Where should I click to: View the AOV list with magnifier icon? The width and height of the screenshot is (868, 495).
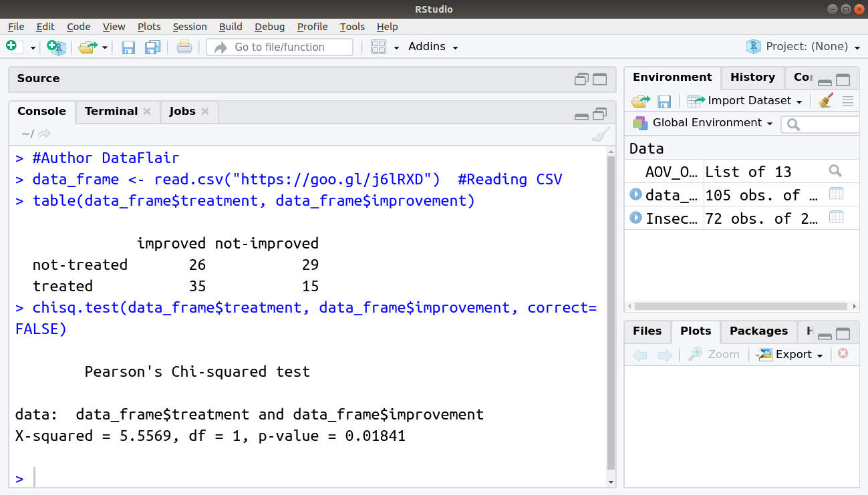(835, 171)
